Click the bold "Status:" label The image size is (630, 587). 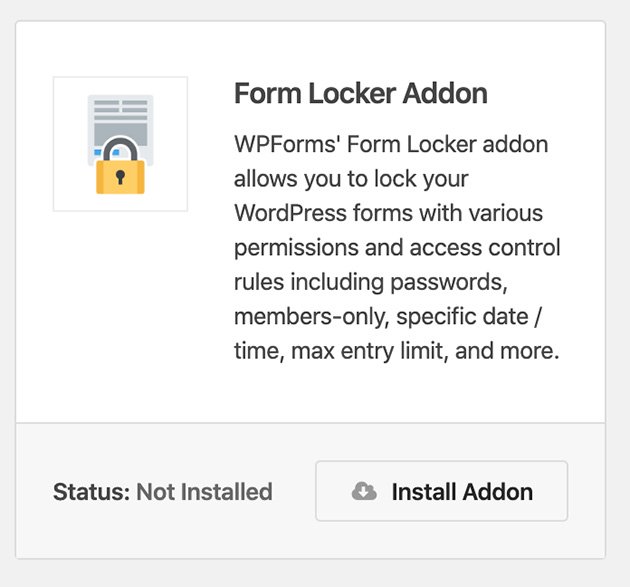91,492
